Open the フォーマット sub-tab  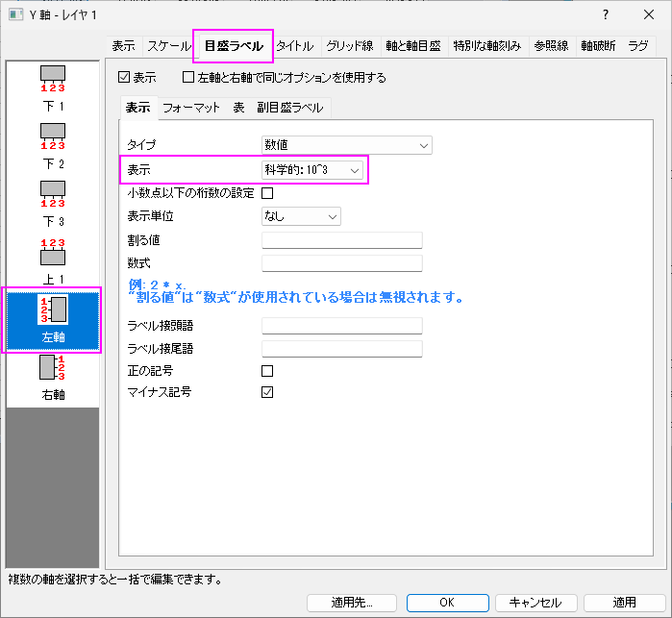tap(191, 108)
